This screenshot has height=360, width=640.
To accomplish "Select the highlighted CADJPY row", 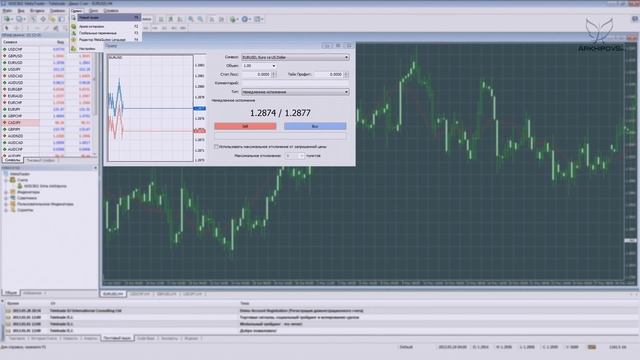I will click(48, 122).
